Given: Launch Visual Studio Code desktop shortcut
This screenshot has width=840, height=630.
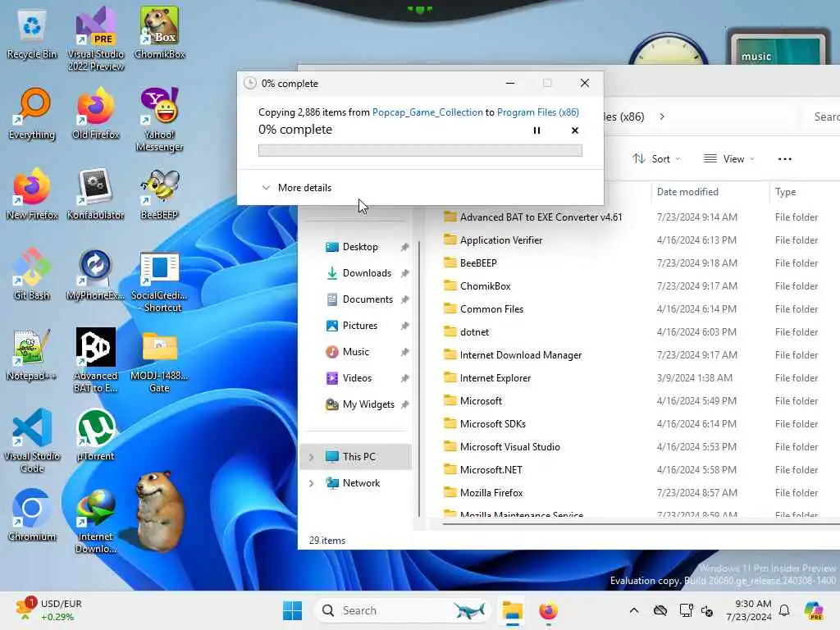Looking at the screenshot, I should (32, 441).
